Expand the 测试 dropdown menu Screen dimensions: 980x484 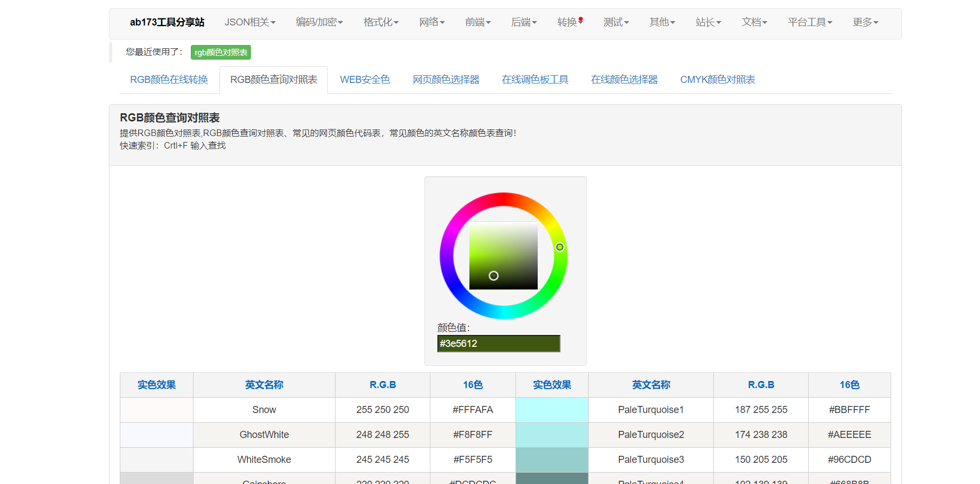(616, 22)
